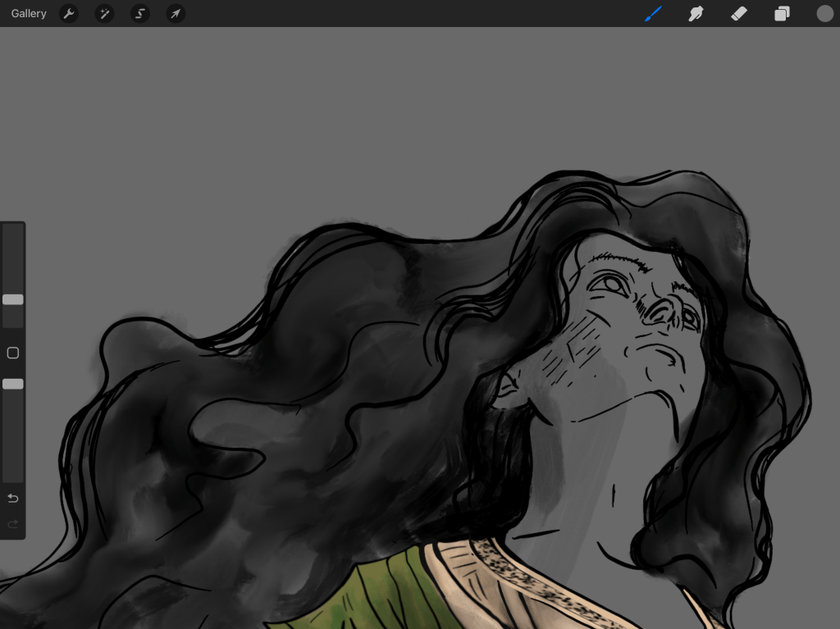Undo the last brush stroke

pos(12,498)
